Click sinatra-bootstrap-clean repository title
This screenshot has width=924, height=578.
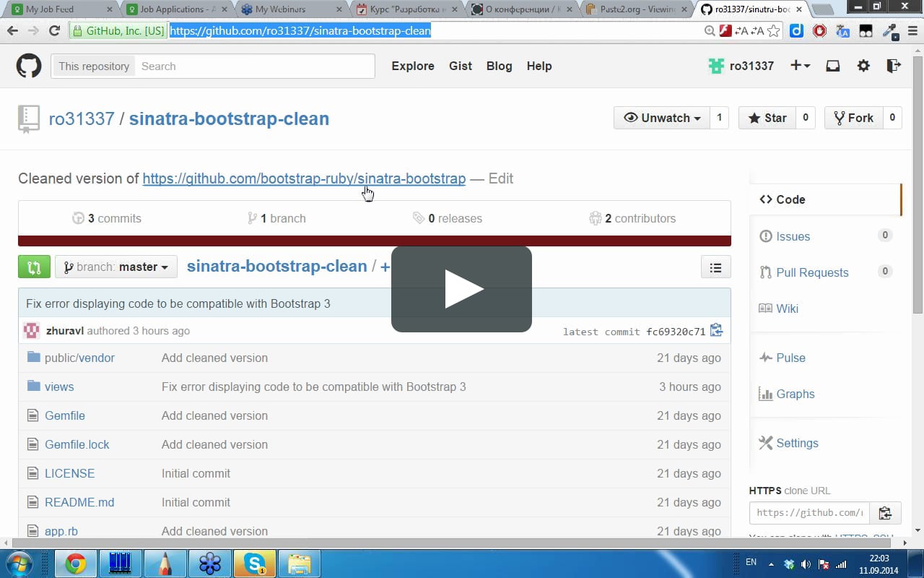click(x=229, y=118)
